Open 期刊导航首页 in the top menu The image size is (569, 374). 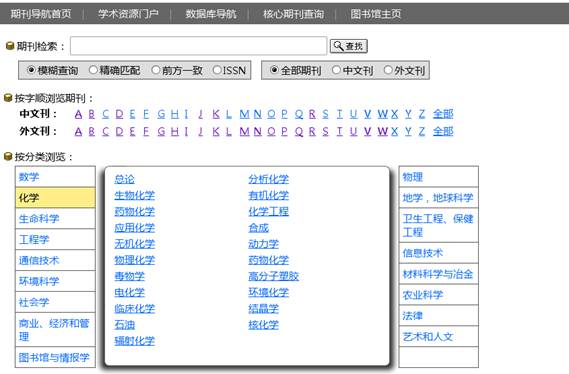point(41,14)
